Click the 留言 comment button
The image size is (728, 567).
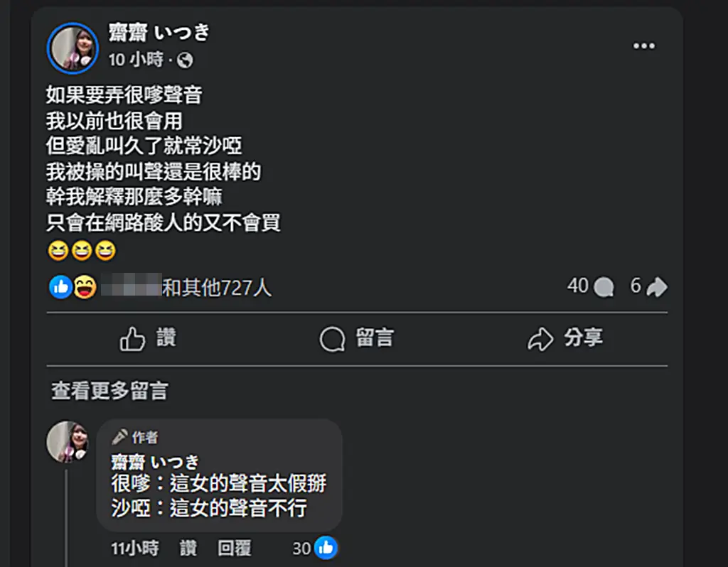(x=357, y=338)
